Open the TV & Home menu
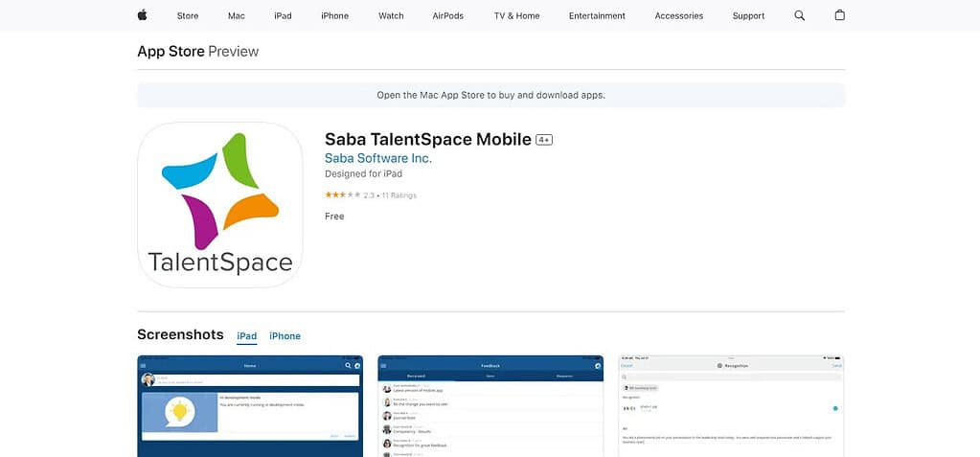 tap(517, 15)
